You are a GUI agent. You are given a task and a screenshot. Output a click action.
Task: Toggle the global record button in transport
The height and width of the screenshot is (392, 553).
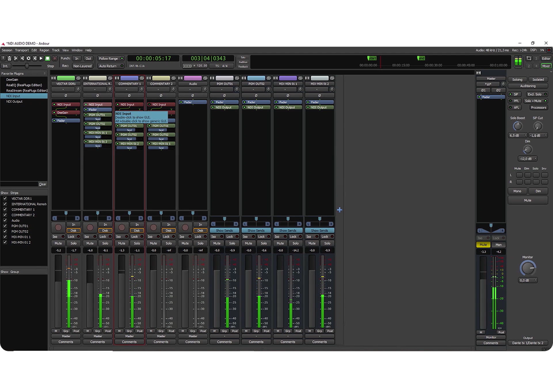(54, 58)
